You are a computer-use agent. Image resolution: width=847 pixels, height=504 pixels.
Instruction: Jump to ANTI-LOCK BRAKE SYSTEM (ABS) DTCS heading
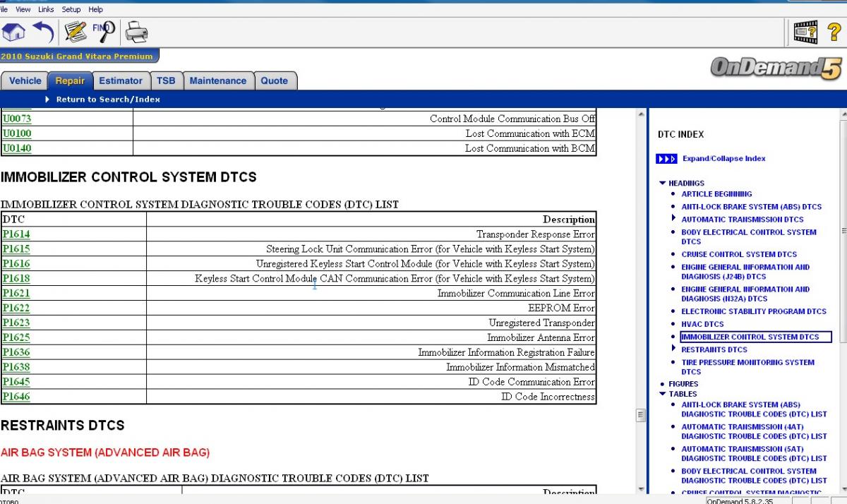point(752,207)
